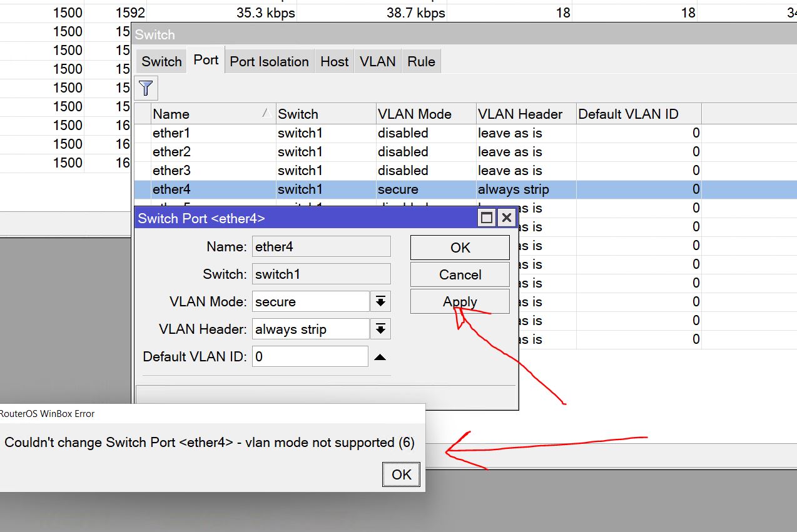The image size is (797, 532).
Task: Switch to the Port Isolation tab
Action: coord(269,61)
